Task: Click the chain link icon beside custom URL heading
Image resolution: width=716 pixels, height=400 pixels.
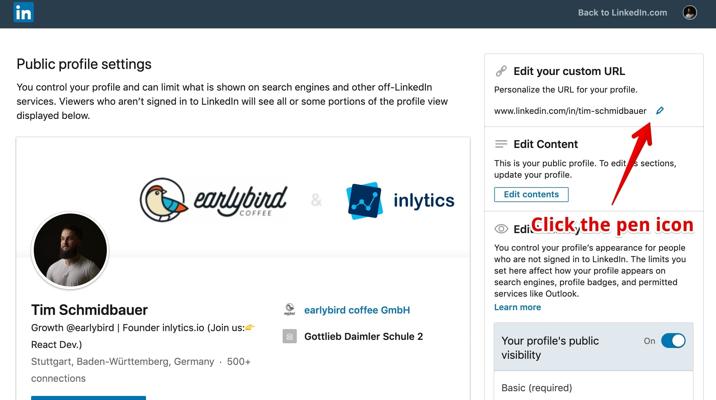Action: pos(502,72)
